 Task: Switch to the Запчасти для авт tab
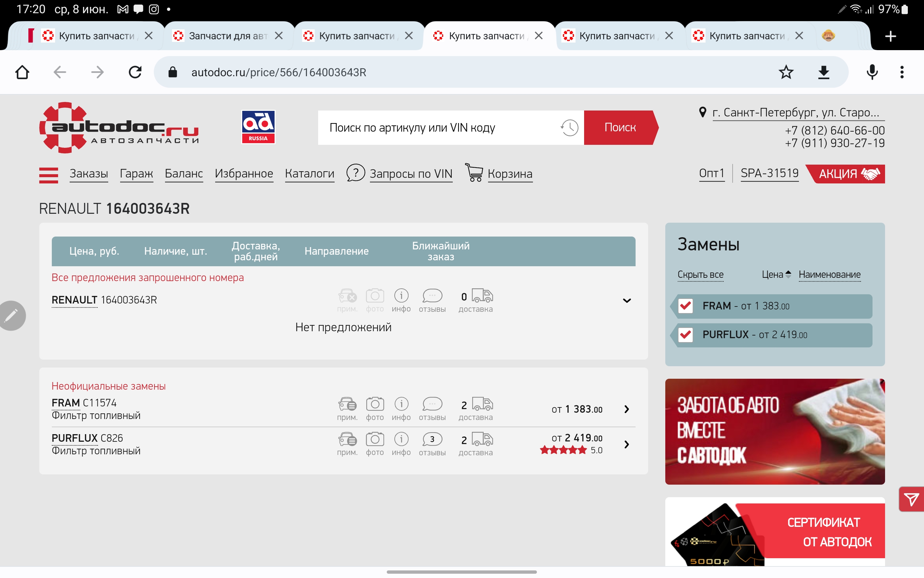point(229,36)
